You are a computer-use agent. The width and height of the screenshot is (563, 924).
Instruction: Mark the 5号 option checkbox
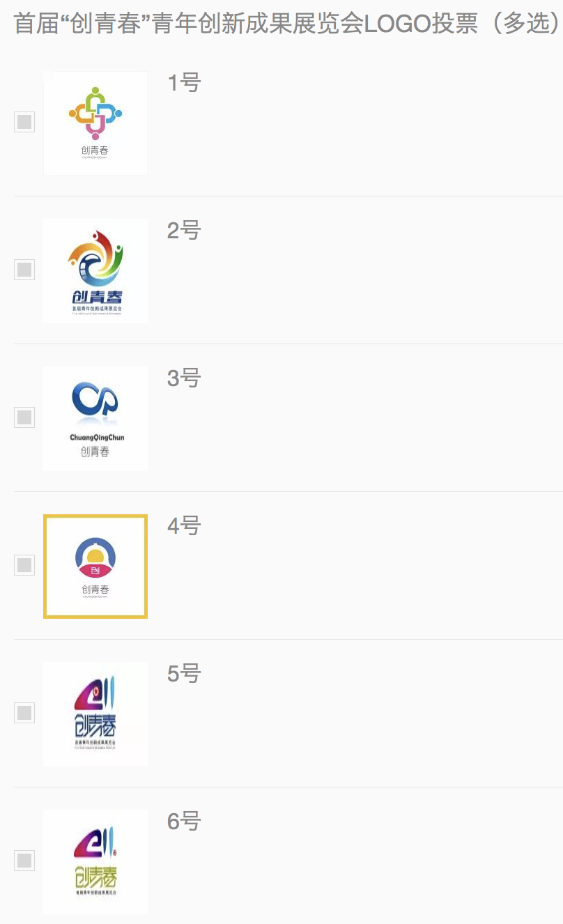point(24,713)
